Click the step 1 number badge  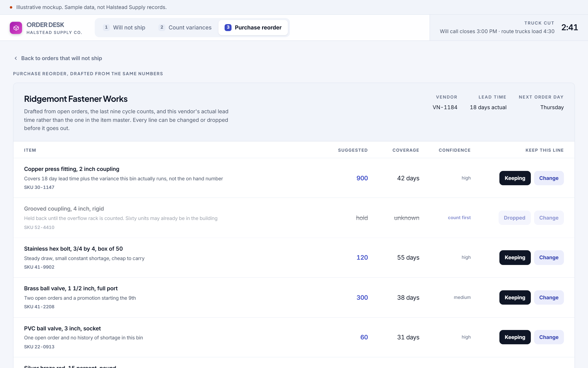tap(106, 27)
